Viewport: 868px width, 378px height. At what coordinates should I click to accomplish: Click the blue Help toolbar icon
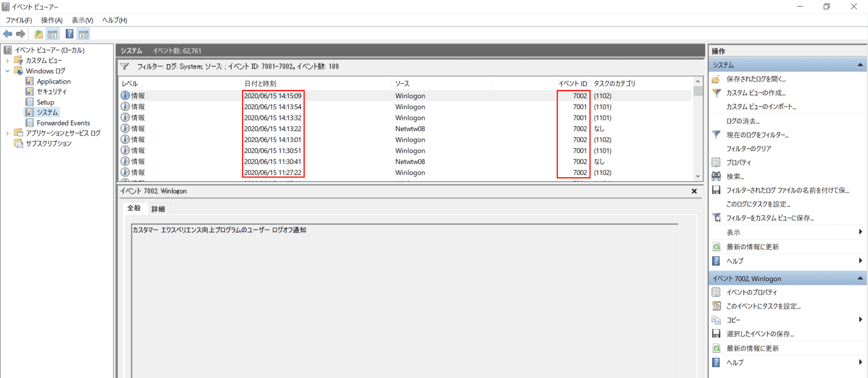click(70, 34)
